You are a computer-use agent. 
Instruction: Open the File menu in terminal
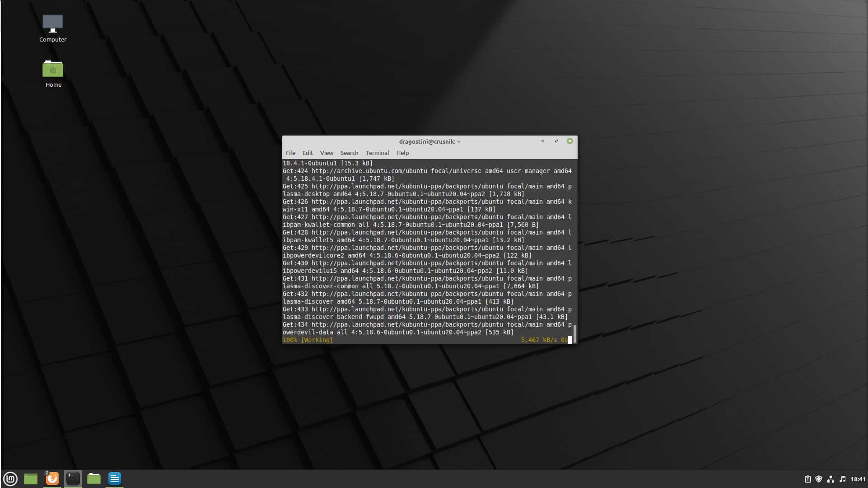[290, 153]
